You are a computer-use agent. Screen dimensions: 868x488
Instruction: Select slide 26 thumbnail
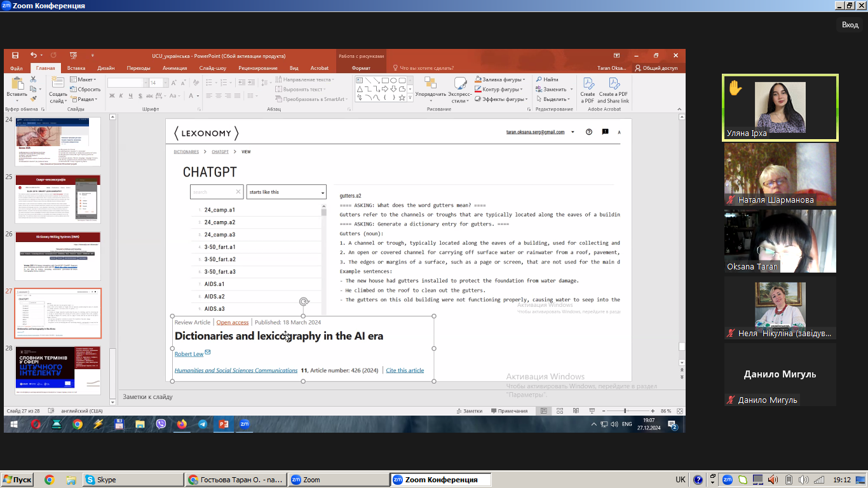point(58,256)
